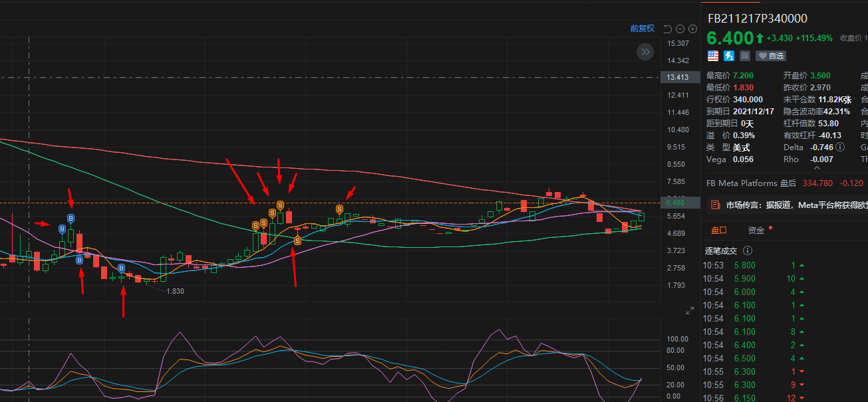Select the 最高价 7.200 value
This screenshot has height=402, width=868.
point(743,76)
